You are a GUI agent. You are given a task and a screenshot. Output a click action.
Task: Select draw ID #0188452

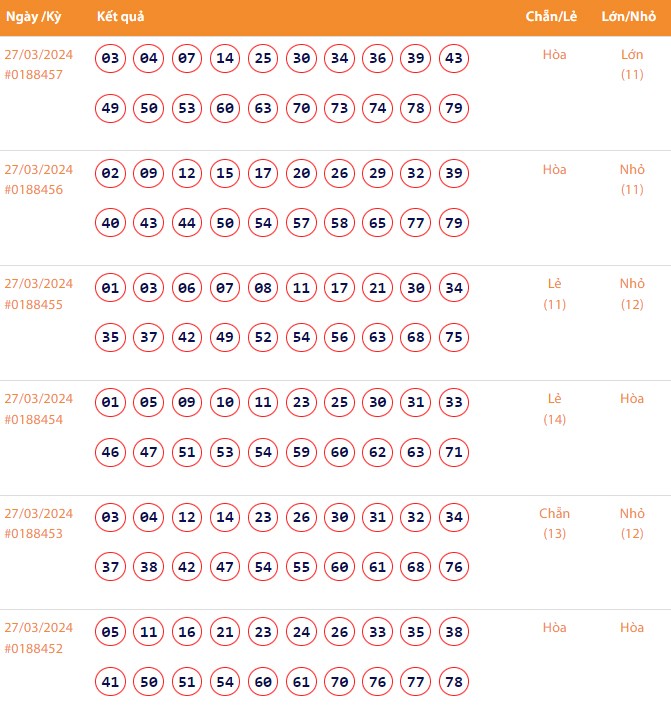click(x=34, y=648)
